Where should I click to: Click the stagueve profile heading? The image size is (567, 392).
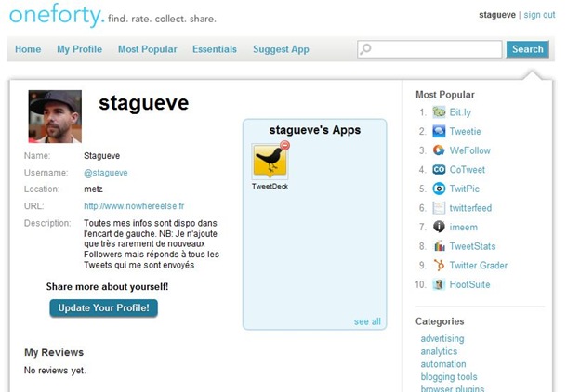click(143, 103)
